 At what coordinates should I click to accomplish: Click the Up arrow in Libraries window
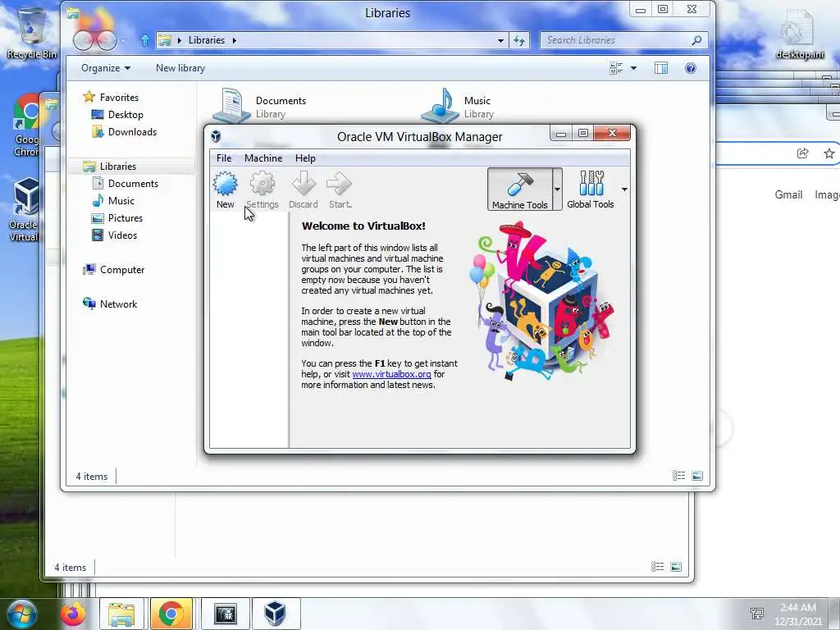pos(145,40)
